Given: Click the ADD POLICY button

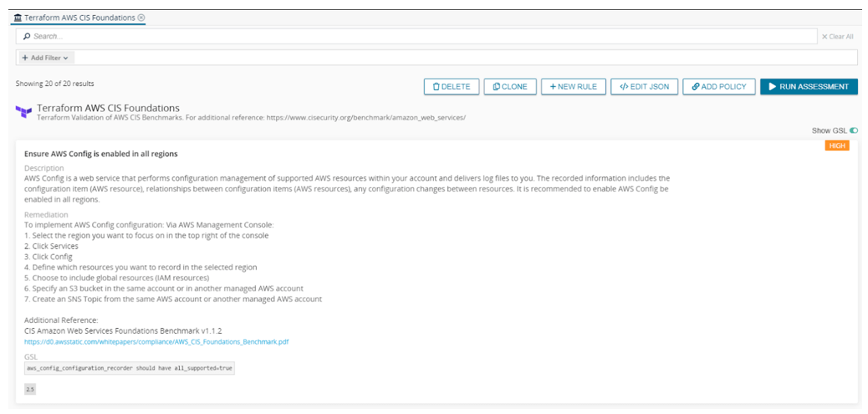Looking at the screenshot, I should pyautogui.click(x=719, y=87).
